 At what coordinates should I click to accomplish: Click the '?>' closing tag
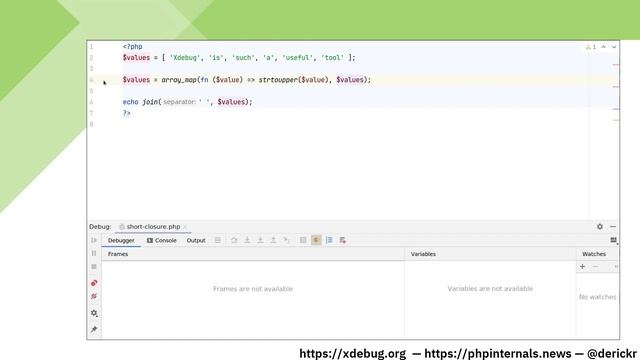(127, 113)
